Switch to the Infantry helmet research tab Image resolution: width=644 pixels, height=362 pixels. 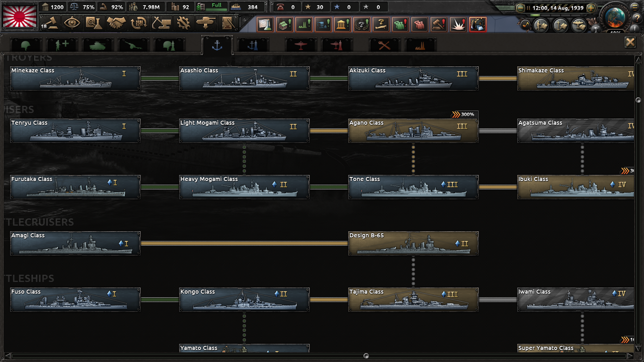(26, 45)
